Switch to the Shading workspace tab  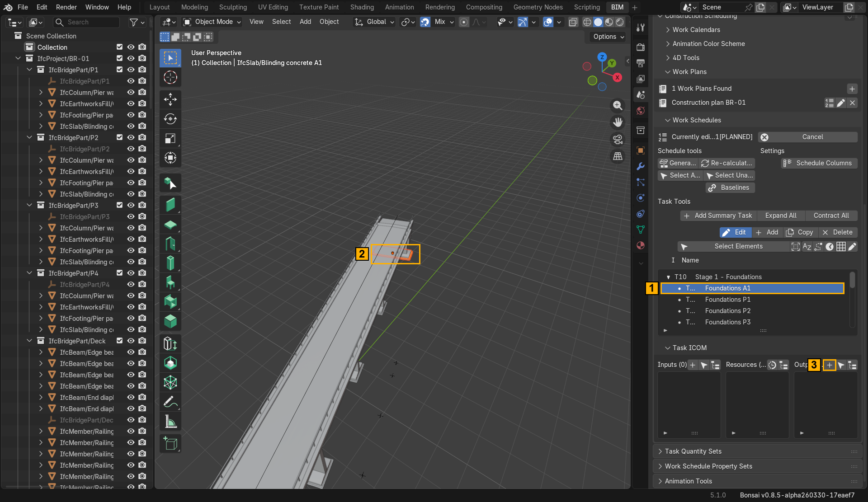362,7
